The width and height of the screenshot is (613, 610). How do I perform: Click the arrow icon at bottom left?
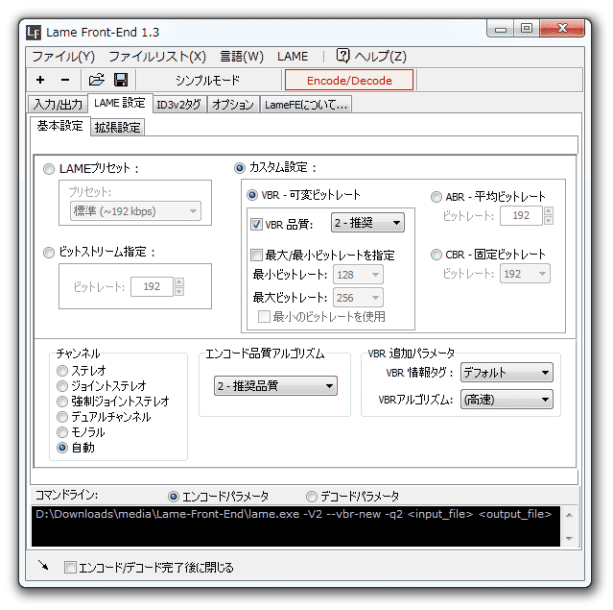tap(43, 565)
